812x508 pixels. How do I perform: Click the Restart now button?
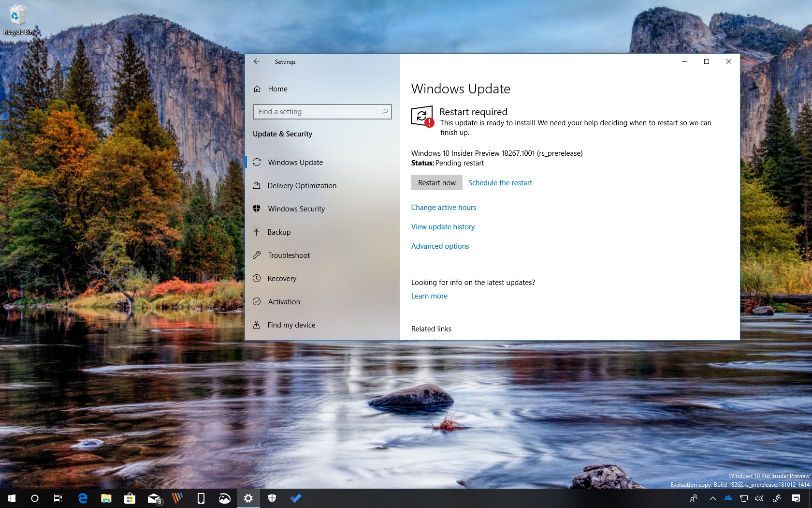tap(436, 182)
